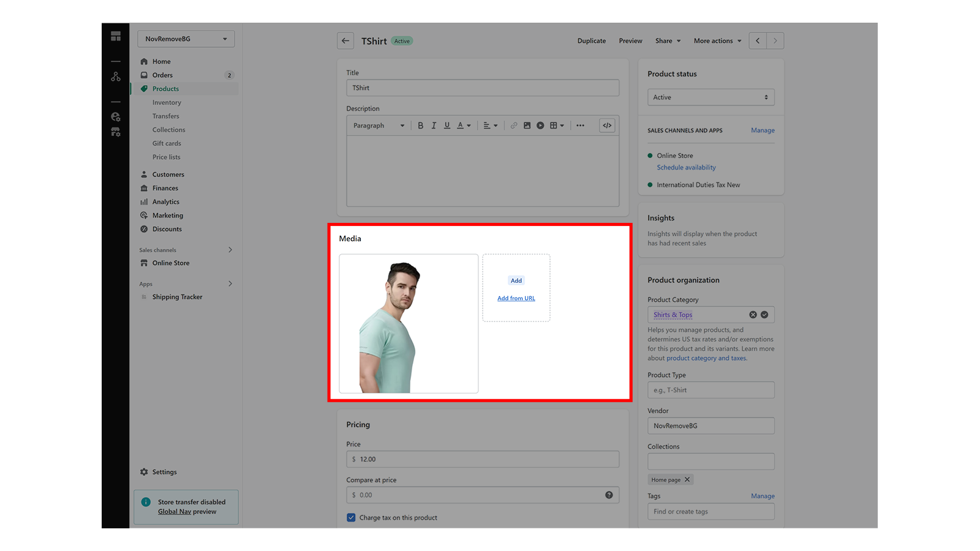Open the more formatting options ellipsis in editor
The width and height of the screenshot is (980, 551).
(580, 125)
